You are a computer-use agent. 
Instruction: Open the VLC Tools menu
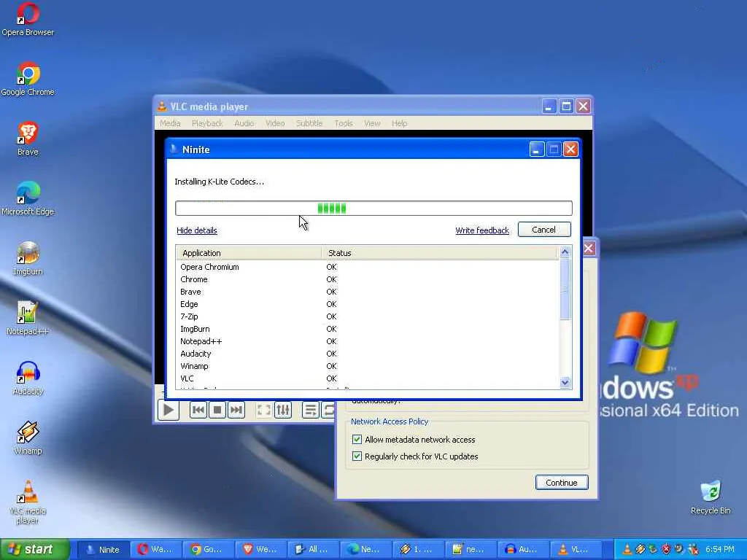(344, 123)
